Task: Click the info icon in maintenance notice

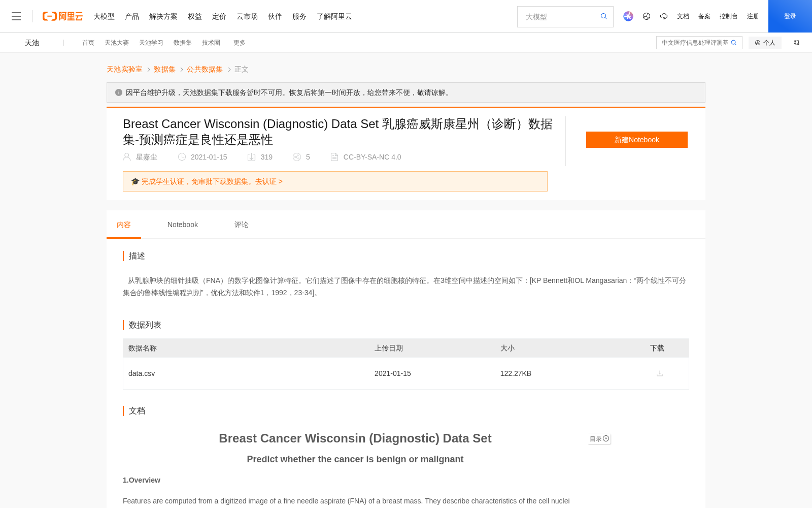Action: (119, 92)
